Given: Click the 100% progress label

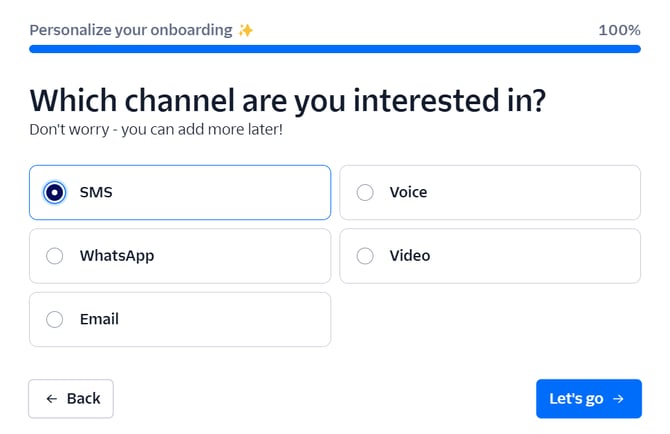Looking at the screenshot, I should click(620, 30).
